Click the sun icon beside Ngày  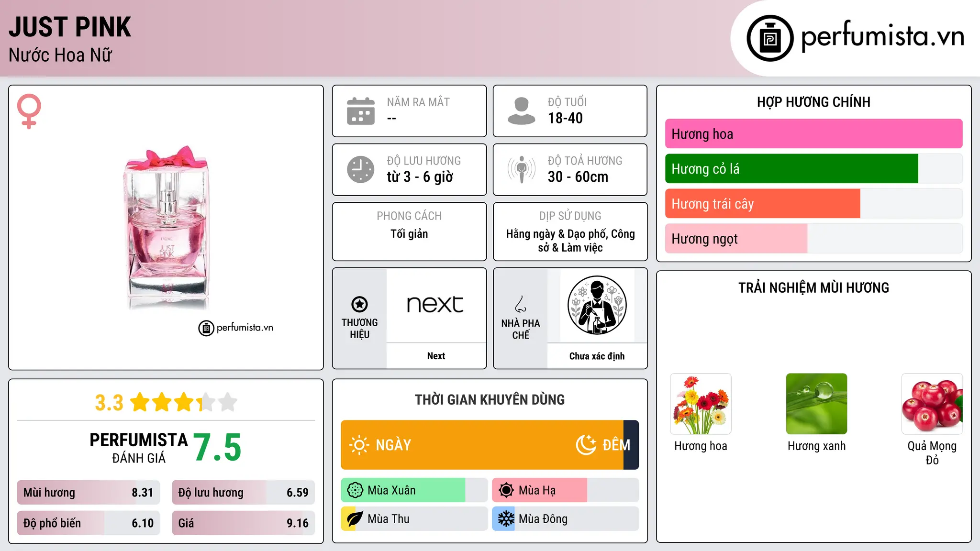point(359,445)
